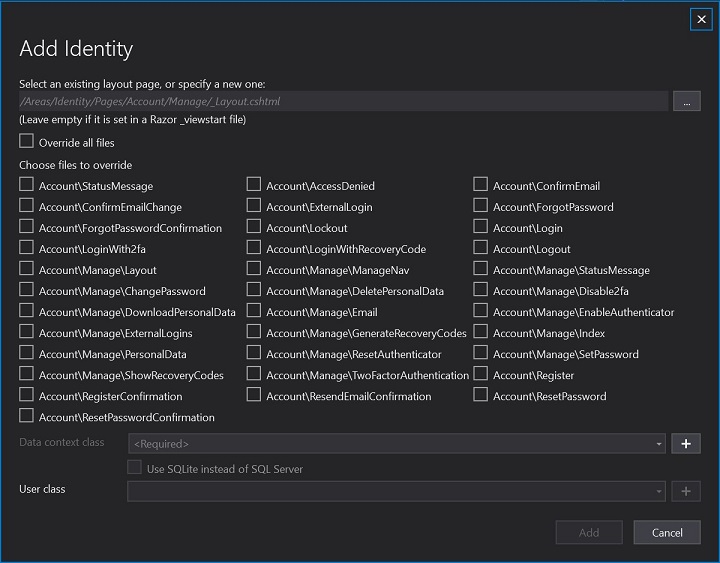Mark Account\Manage\SetPassword for override
Image resolution: width=720 pixels, height=563 pixels.
[x=480, y=353]
